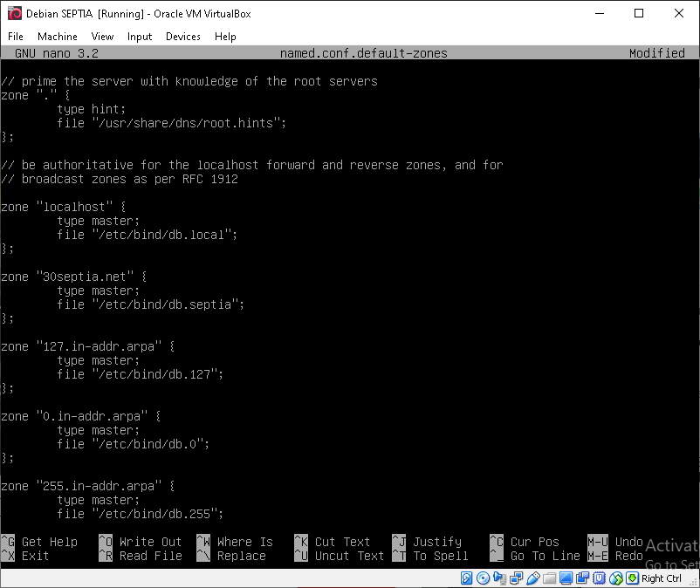The image size is (700, 588).
Task: Click the optical disc drive status icon
Action: (483, 578)
